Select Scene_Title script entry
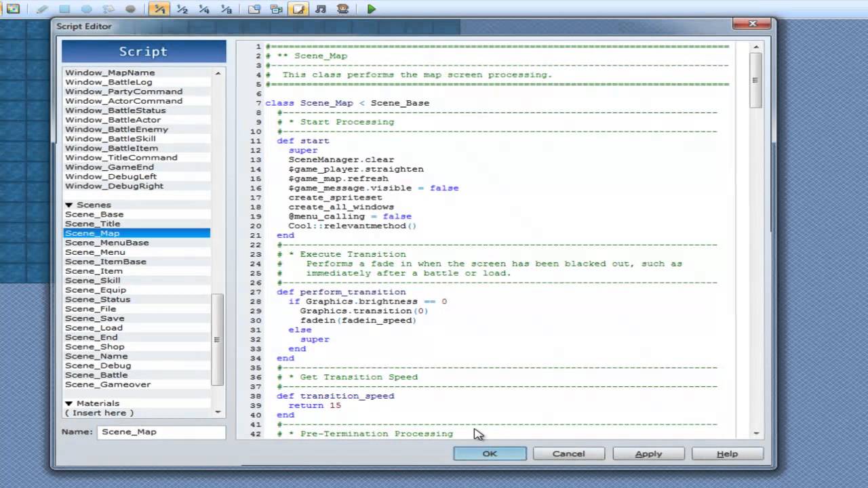 (x=137, y=224)
